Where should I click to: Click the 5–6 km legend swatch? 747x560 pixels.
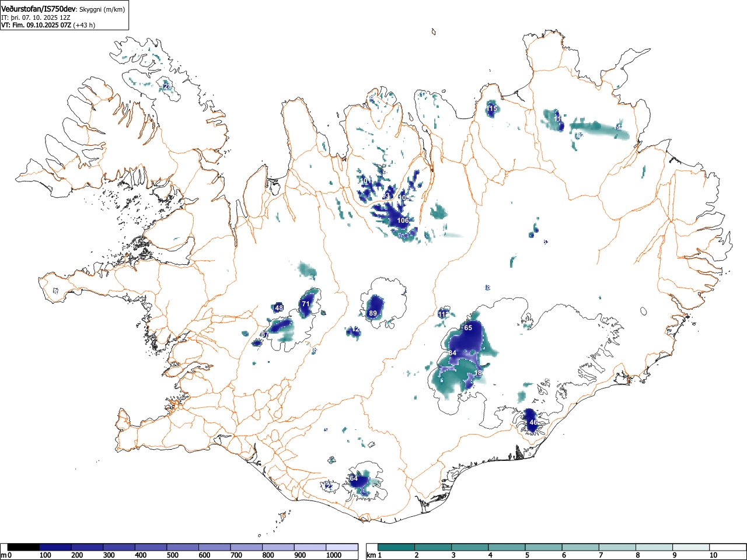[x=544, y=547]
